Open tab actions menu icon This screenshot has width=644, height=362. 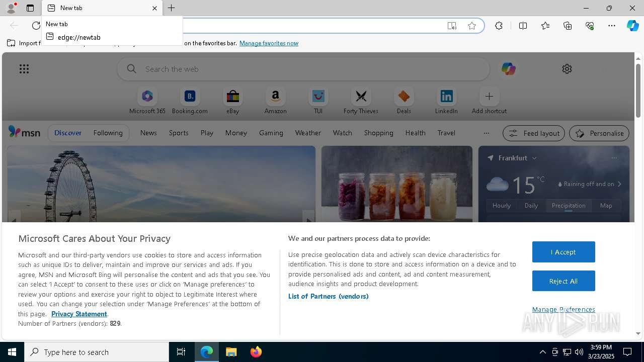click(x=30, y=8)
